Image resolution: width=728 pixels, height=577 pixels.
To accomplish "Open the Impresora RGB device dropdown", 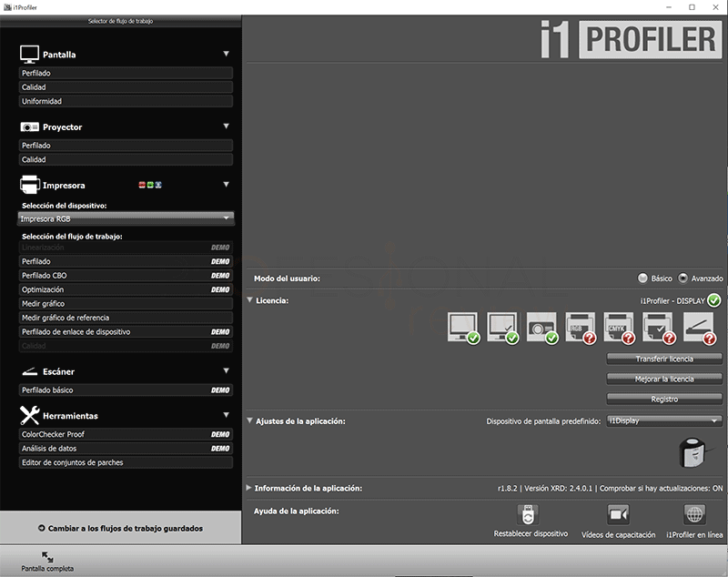I will click(126, 218).
